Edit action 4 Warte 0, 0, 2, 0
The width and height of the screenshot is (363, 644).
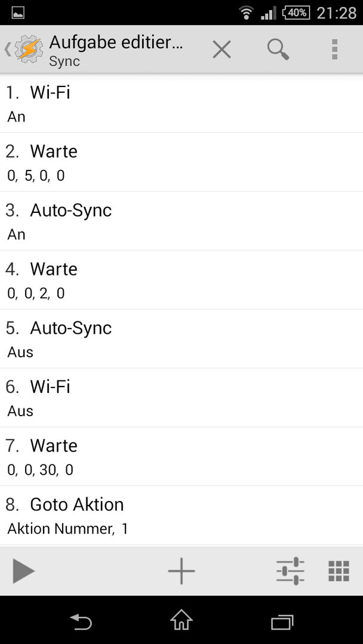click(x=181, y=280)
